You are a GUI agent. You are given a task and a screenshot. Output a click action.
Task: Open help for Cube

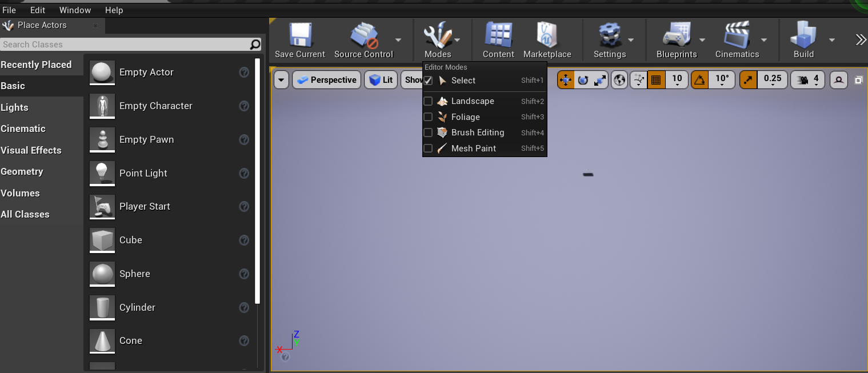[244, 240]
